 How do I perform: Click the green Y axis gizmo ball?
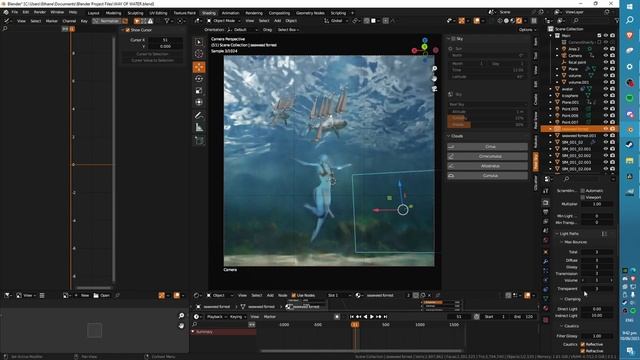click(424, 47)
